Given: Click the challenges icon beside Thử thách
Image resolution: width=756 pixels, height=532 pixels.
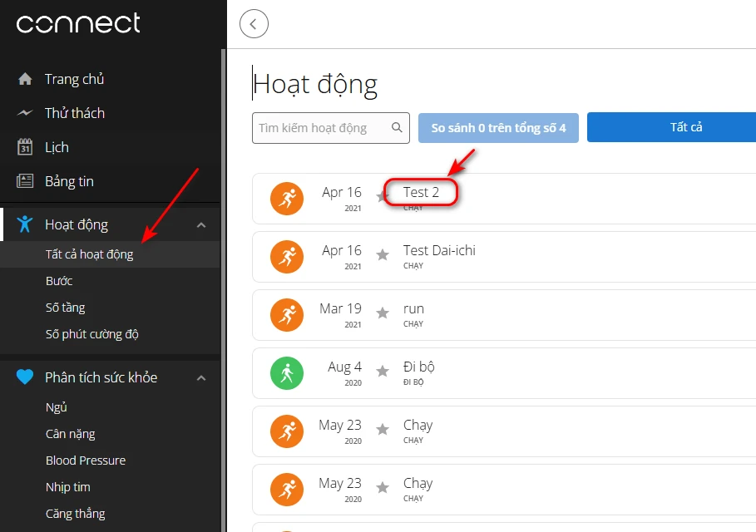Looking at the screenshot, I should point(25,113).
